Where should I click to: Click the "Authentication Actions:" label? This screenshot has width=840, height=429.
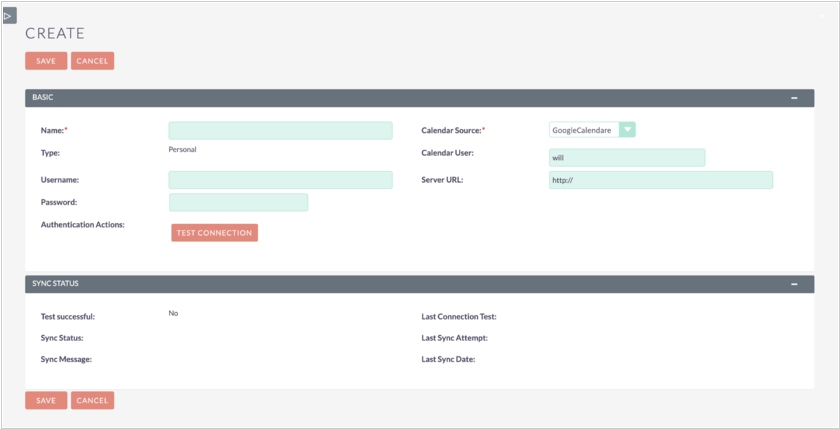[82, 225]
